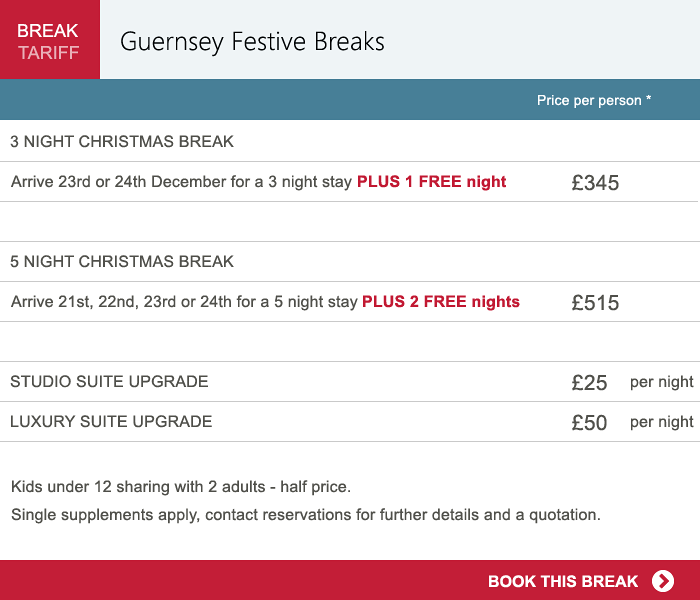
Task: Click the PLUS 1 FREE night offer text
Action: click(x=432, y=182)
